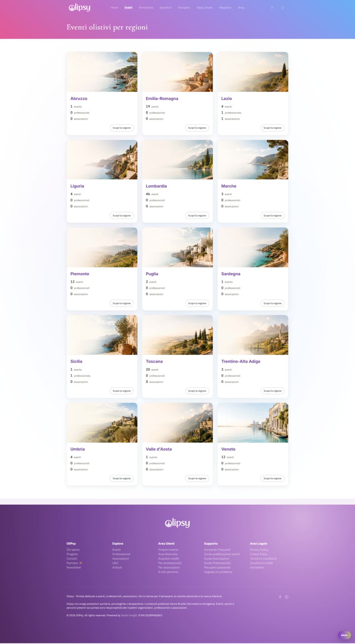355x644 pixels.
Task: Open the Trentino-Alto Adige mountain image
Action: [253, 335]
